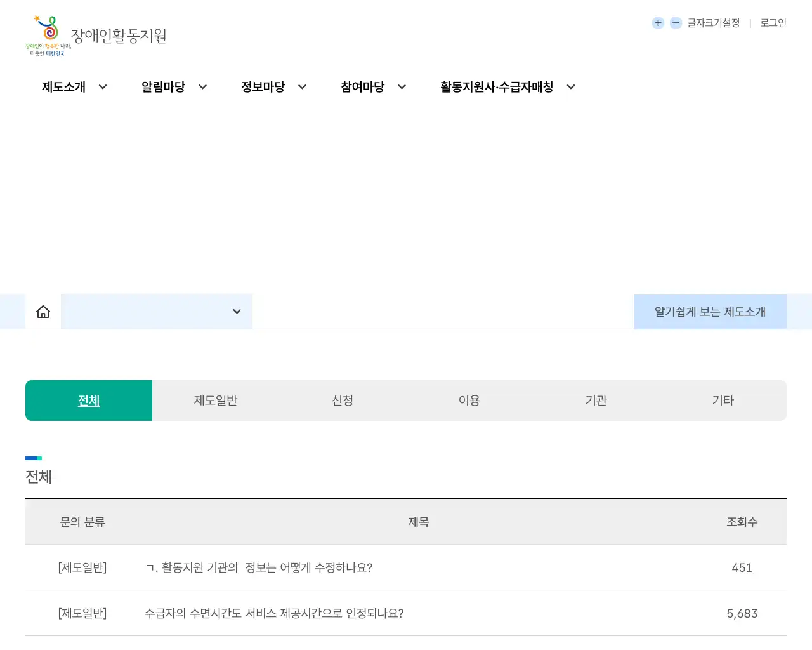Expand the 참여마당 menu chevron

coord(401,87)
